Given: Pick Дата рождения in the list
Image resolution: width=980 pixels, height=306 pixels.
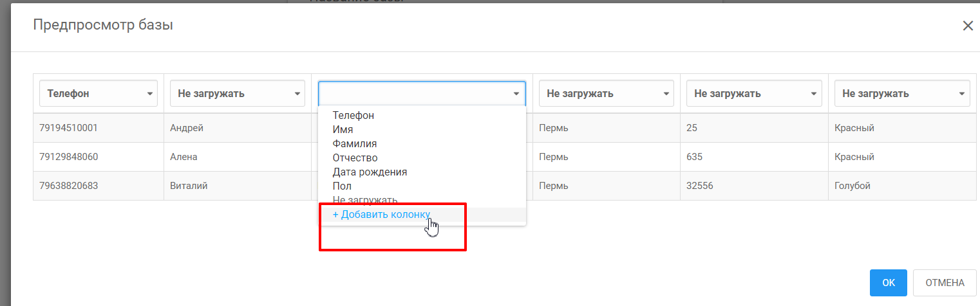Looking at the screenshot, I should coord(422,172).
